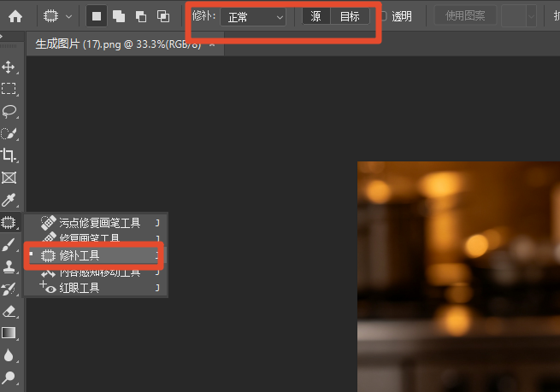Select the Crop tool

[9, 155]
